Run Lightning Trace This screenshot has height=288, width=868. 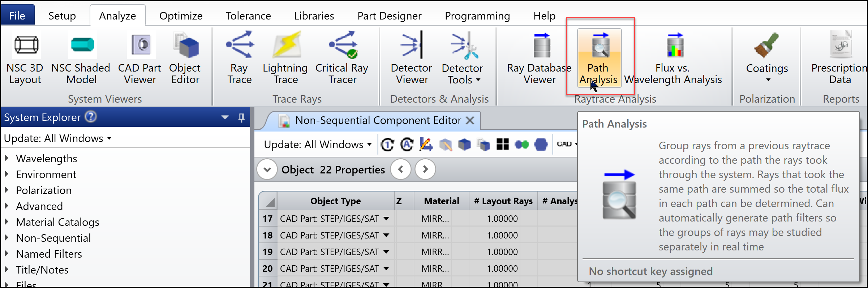coord(285,59)
